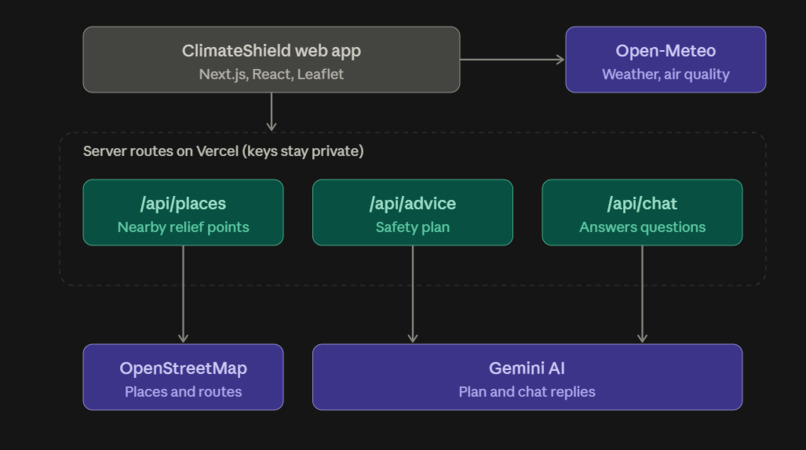The width and height of the screenshot is (806, 450).
Task: Click the 'Next.js, React, Leaflet' text
Action: tap(271, 74)
